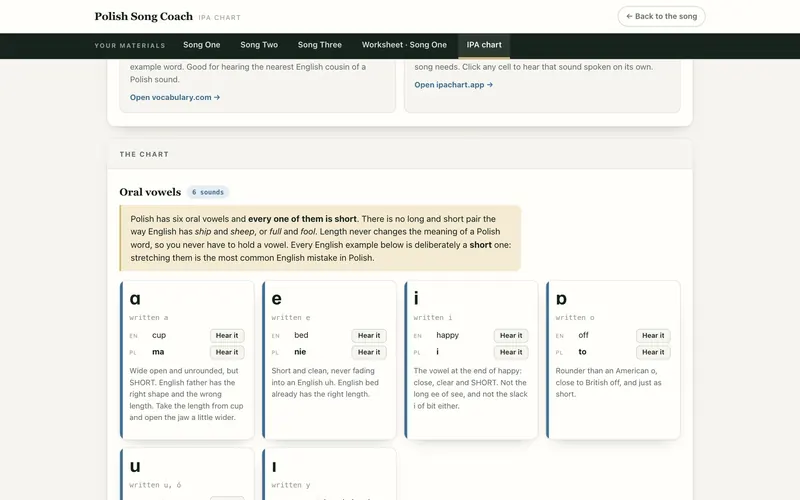Hear the English word bed
This screenshot has height=500, width=800.
pyautogui.click(x=369, y=336)
